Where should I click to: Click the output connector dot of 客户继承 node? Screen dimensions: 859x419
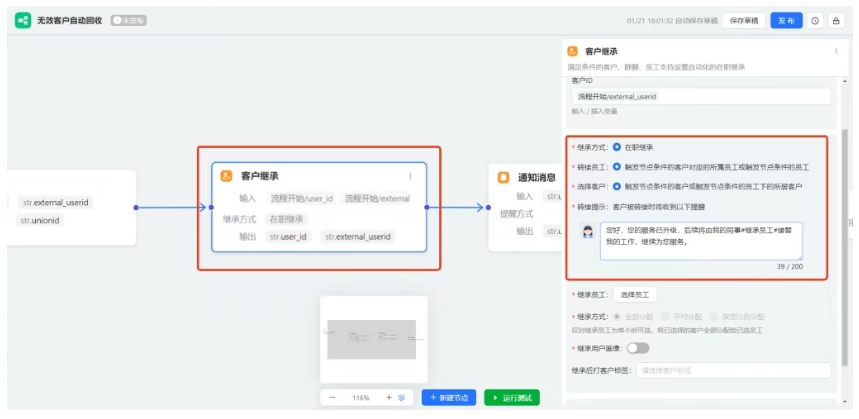tap(427, 208)
